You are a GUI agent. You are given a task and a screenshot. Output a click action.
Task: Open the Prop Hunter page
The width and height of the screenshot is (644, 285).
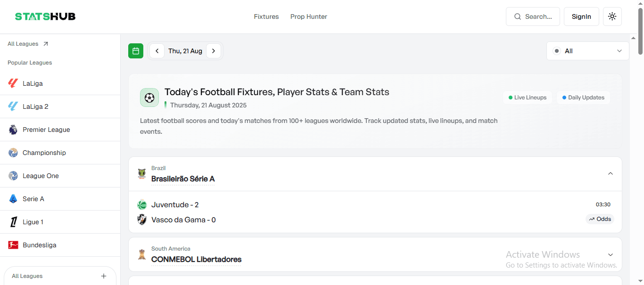click(x=309, y=16)
